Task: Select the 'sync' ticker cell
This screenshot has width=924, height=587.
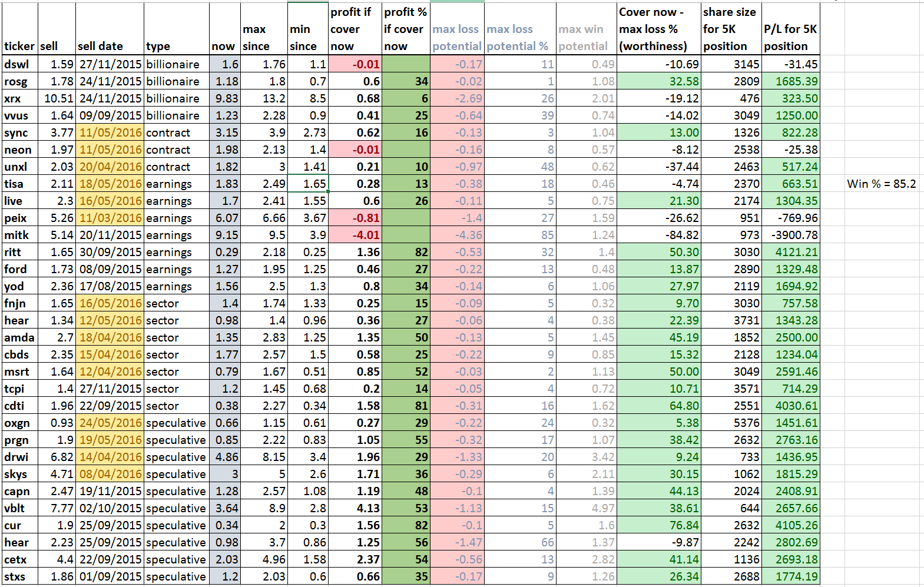Action: [x=20, y=132]
